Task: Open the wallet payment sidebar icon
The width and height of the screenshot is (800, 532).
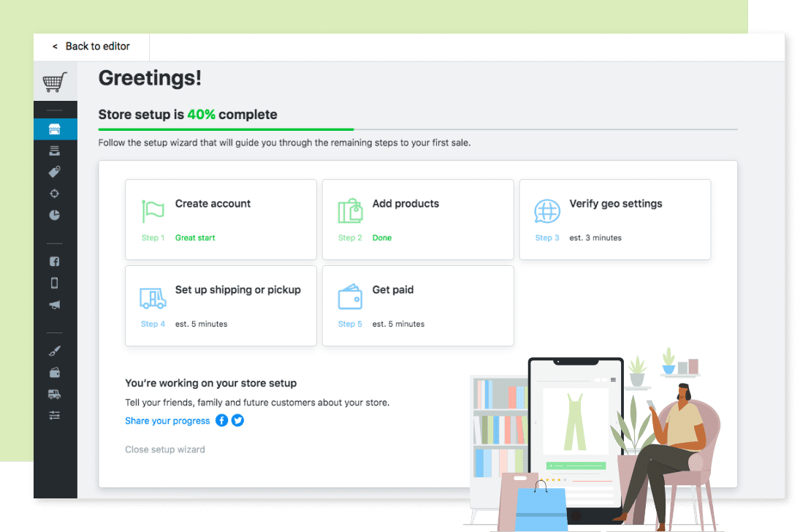Action: click(55, 373)
